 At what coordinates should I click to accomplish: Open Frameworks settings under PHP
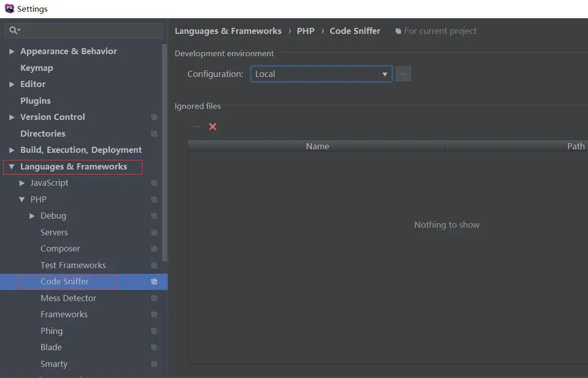[x=64, y=315]
